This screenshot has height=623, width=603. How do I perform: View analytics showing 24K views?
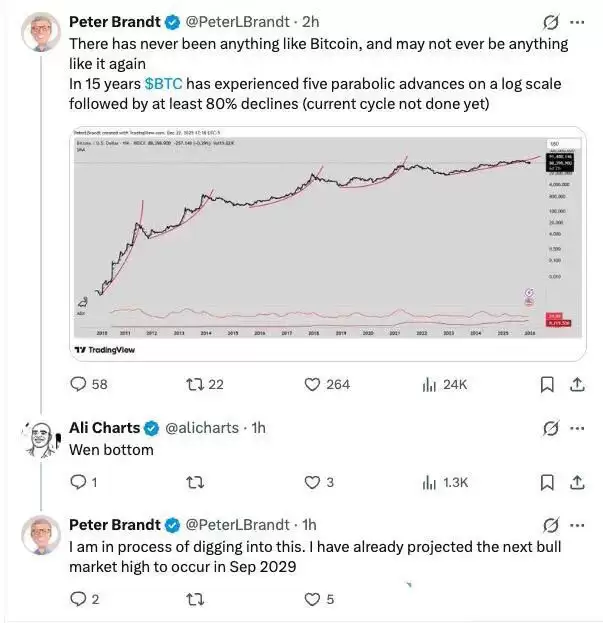tap(431, 384)
